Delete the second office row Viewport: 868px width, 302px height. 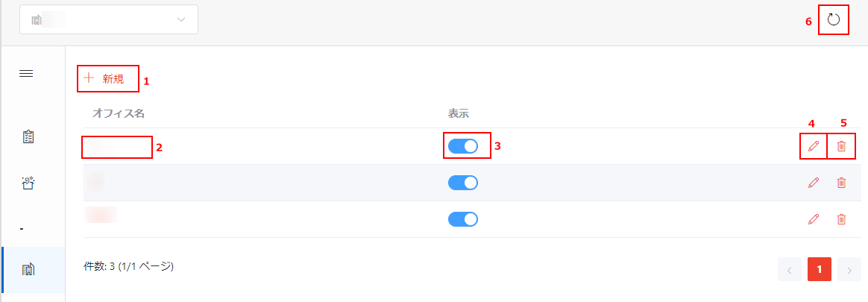(x=841, y=183)
